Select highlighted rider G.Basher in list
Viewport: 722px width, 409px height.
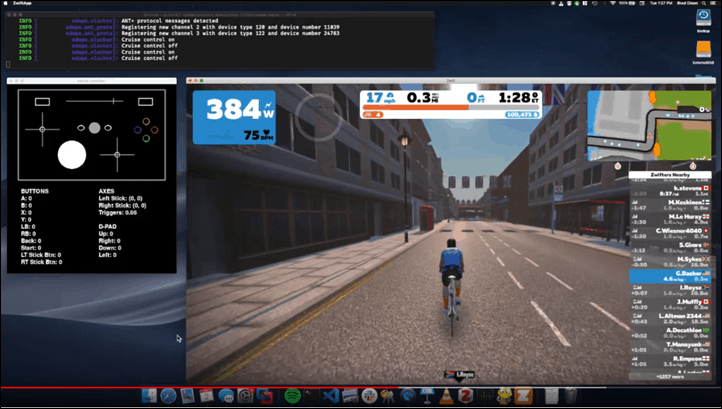[x=670, y=276]
